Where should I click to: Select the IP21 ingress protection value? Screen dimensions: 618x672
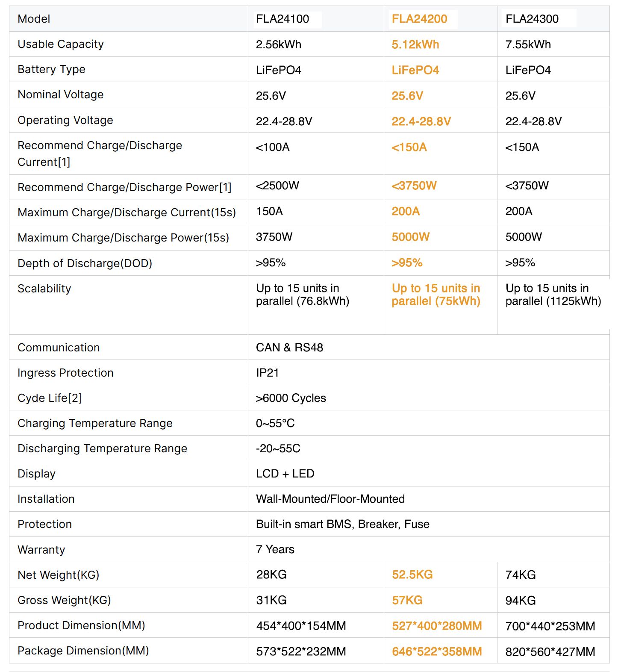[x=267, y=373]
